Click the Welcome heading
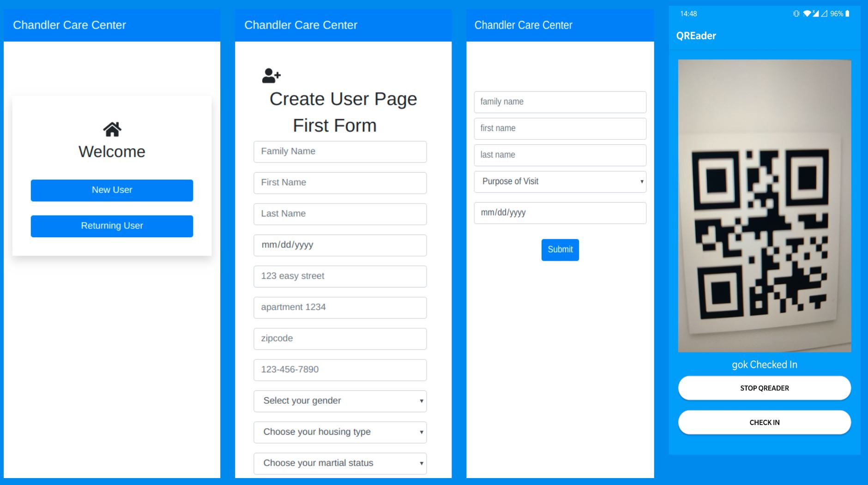This screenshot has width=868, height=485. 112,152
